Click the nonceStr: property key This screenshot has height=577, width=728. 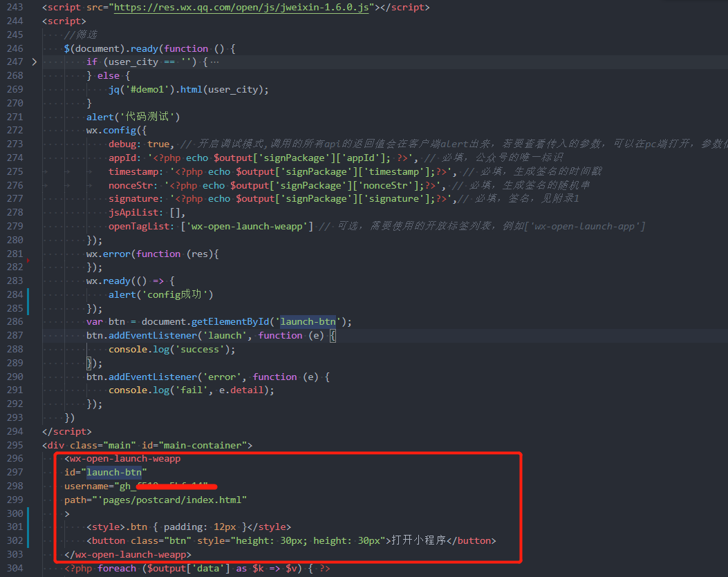tap(133, 185)
